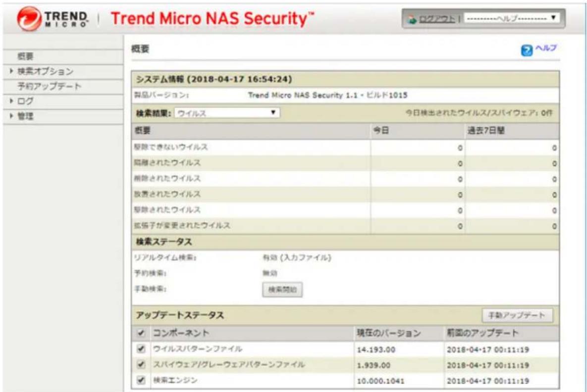The width and height of the screenshot is (587, 392).
Task: Click the システム情報 timestamp header
Action: coord(214,79)
